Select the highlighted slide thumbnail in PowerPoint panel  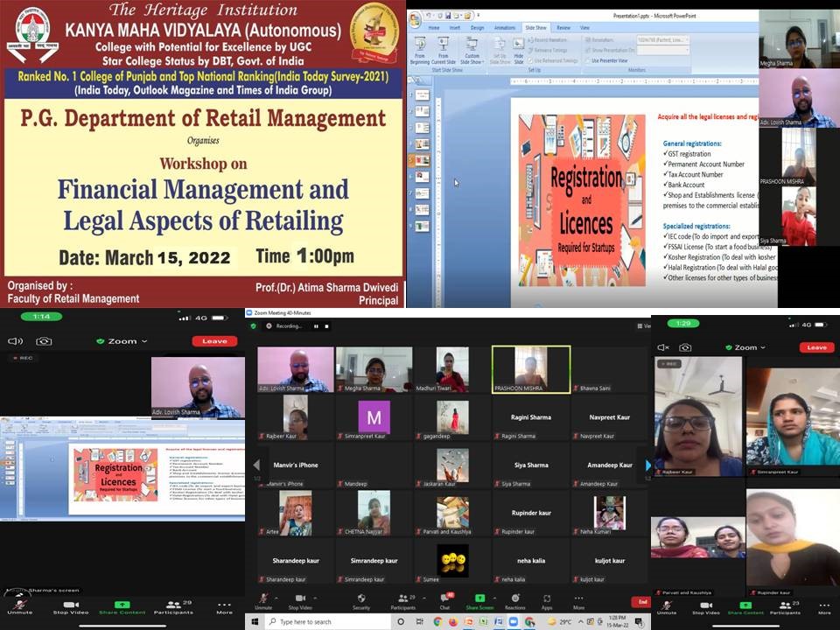(422, 159)
